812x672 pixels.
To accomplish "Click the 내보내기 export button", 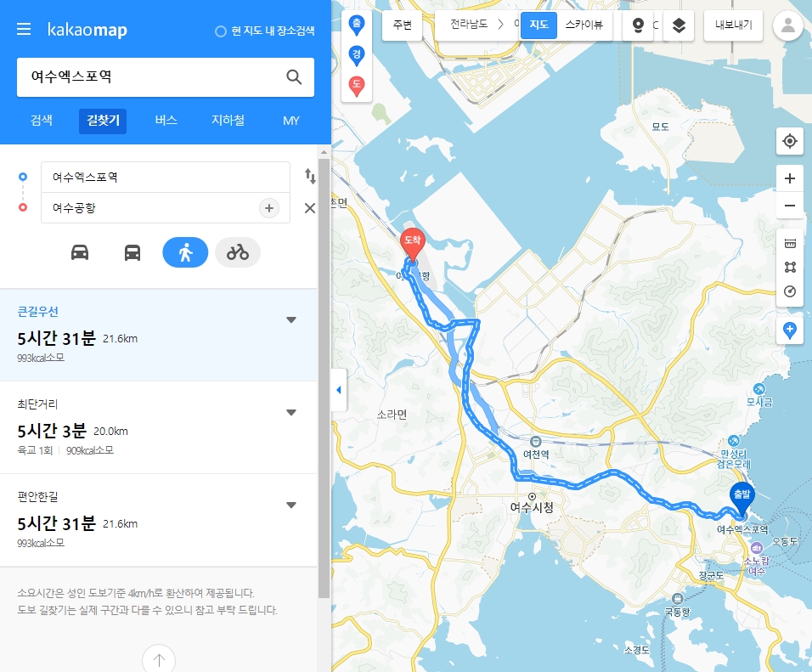I will click(733, 25).
